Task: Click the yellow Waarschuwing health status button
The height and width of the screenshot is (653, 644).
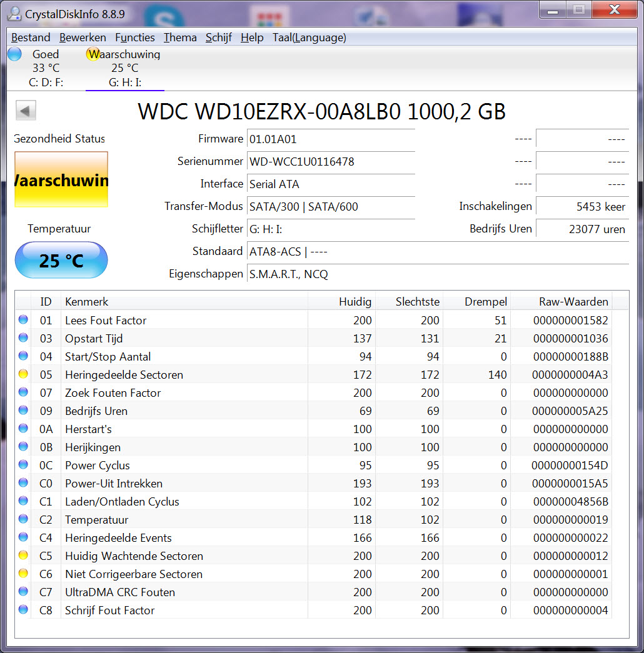Action: (x=61, y=180)
